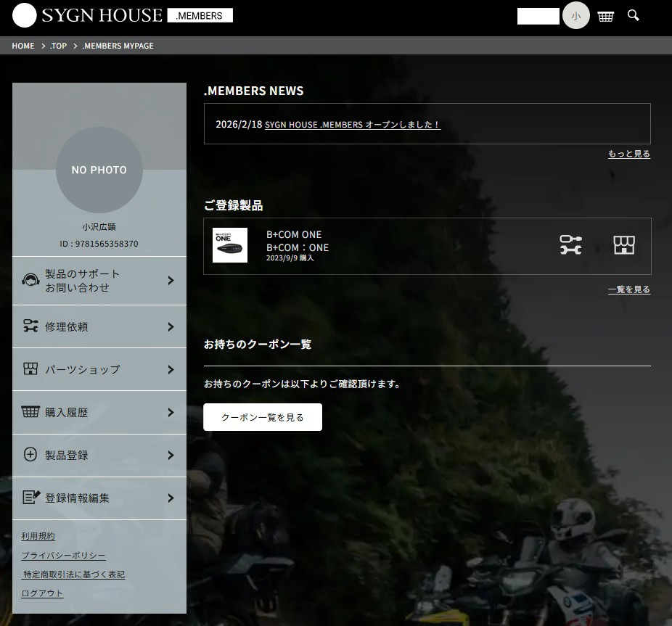Viewport: 672px width, 626px height.
Task: Click the user avatar circle in header
Action: [575, 16]
